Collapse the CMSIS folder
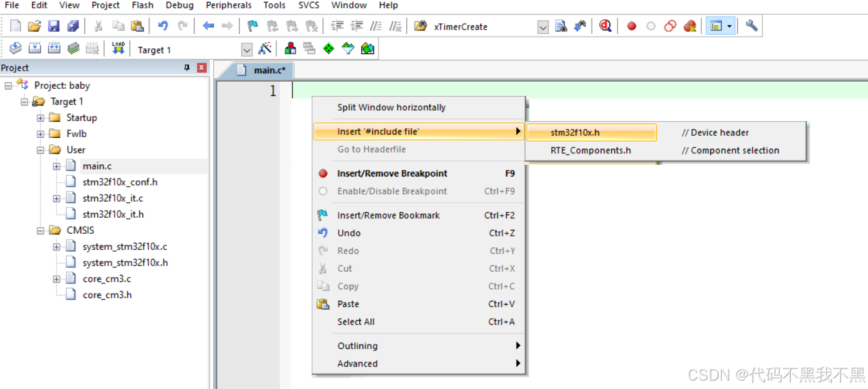This screenshot has height=389, width=868. [41, 231]
